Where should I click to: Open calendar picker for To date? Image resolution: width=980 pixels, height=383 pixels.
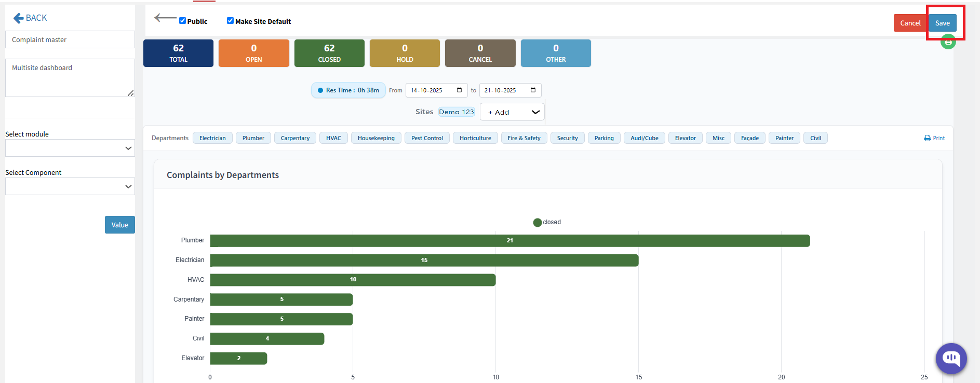[533, 90]
